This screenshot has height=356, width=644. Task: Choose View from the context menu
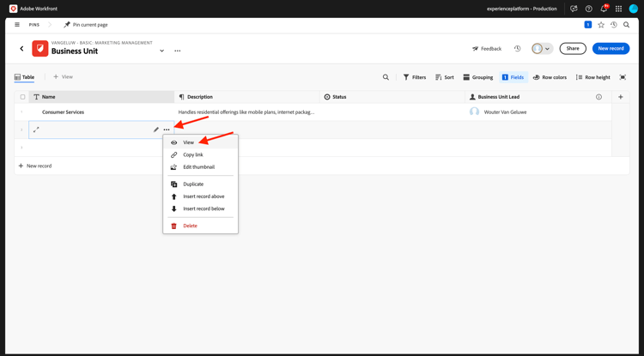click(x=200, y=142)
